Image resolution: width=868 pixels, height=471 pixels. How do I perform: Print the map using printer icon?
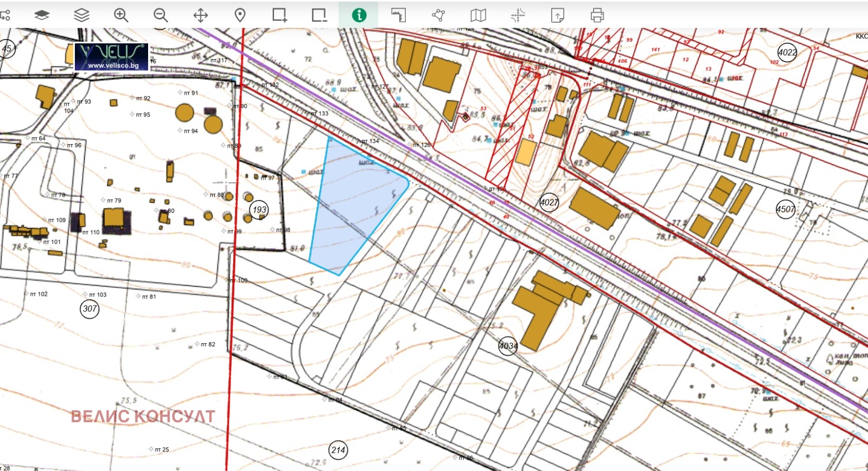[x=597, y=15]
